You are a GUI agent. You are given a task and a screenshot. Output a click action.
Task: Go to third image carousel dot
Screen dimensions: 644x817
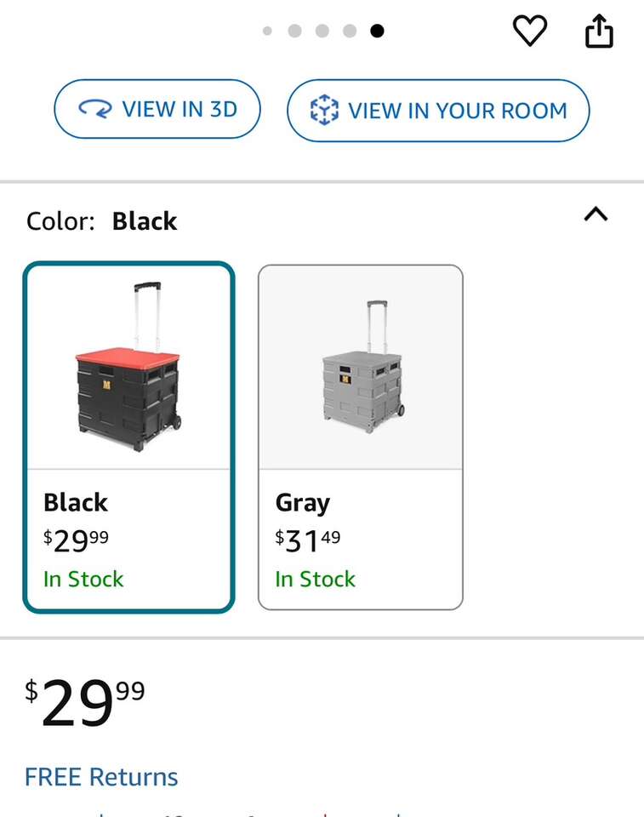click(322, 31)
